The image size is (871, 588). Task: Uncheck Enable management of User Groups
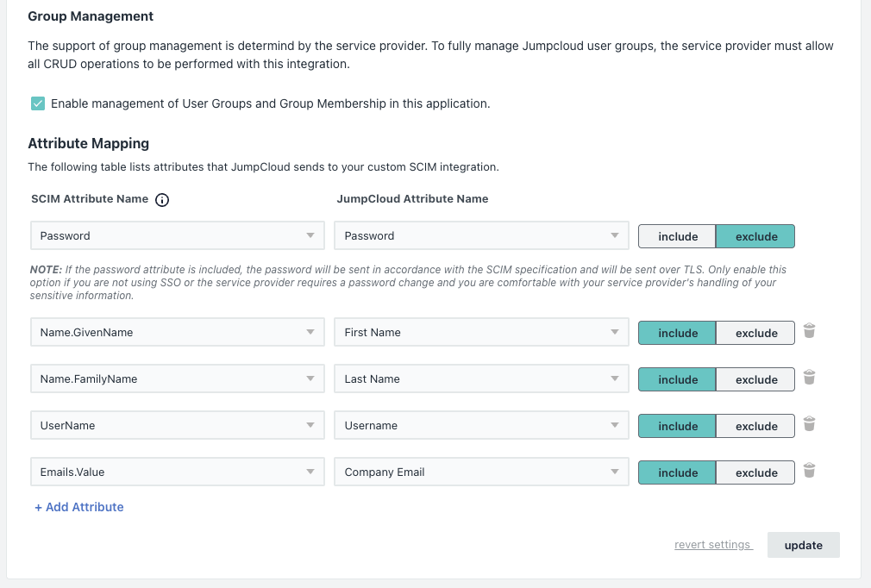coord(38,103)
